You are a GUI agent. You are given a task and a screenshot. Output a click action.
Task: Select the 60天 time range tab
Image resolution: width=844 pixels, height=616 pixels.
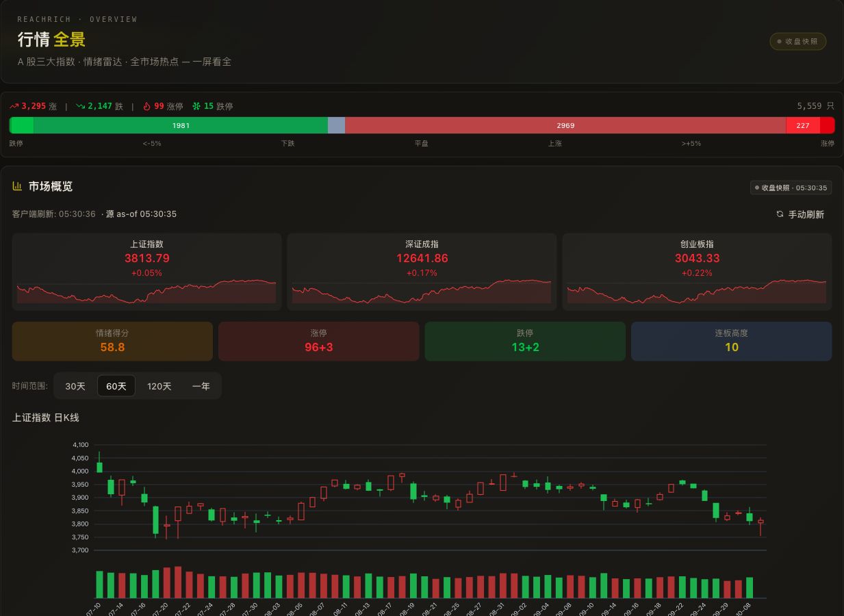click(x=116, y=386)
